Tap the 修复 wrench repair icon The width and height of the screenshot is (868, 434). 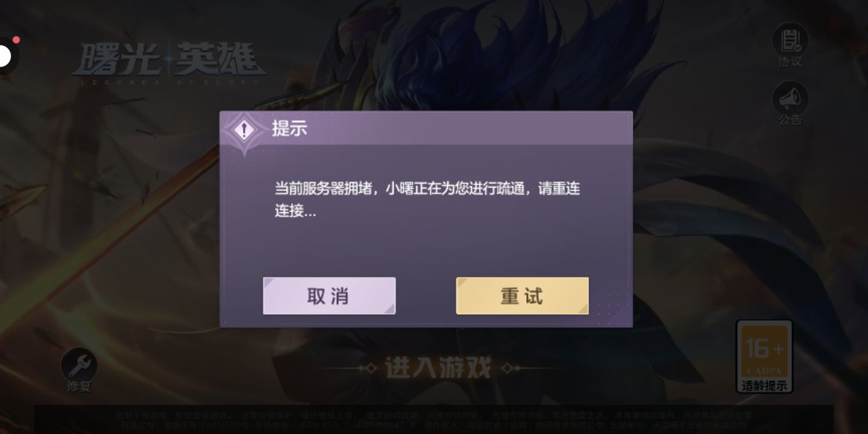[79, 365]
